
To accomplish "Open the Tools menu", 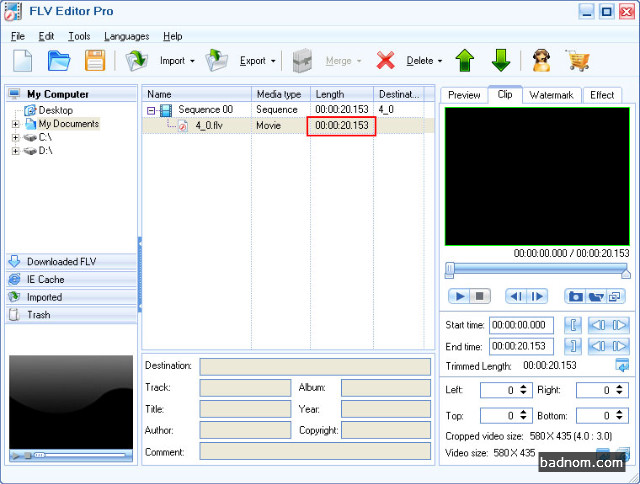I will click(79, 36).
